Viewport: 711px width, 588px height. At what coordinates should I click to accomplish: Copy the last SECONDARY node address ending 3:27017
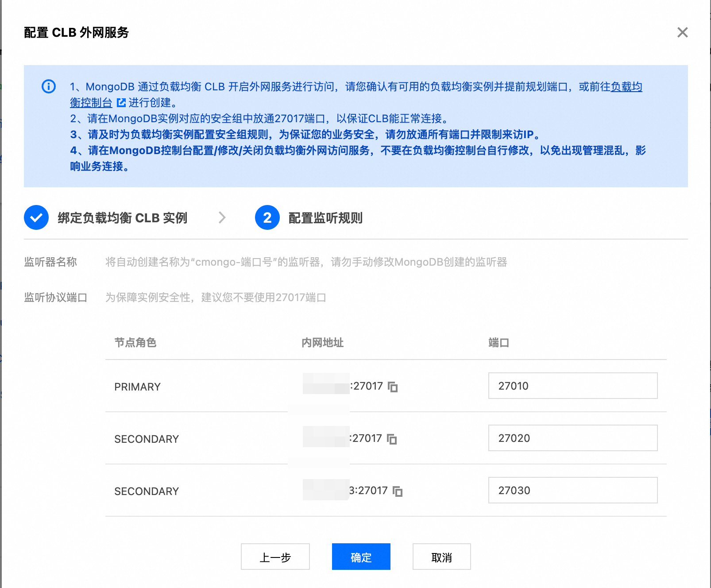(398, 491)
